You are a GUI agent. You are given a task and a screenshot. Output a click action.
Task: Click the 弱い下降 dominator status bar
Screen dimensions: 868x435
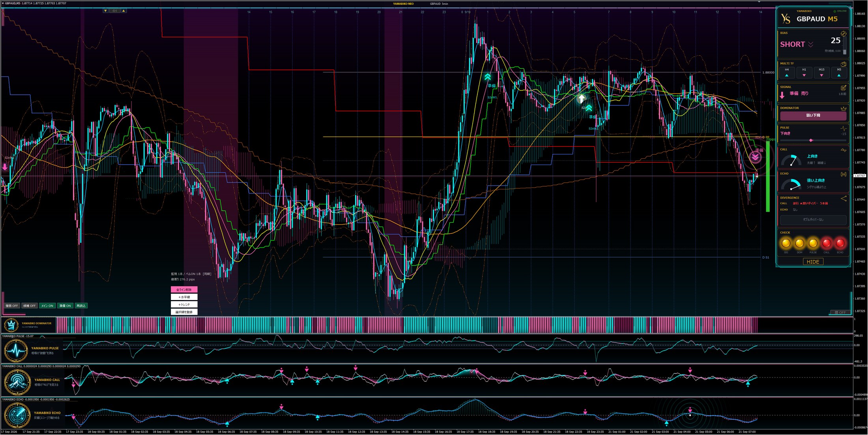[813, 115]
